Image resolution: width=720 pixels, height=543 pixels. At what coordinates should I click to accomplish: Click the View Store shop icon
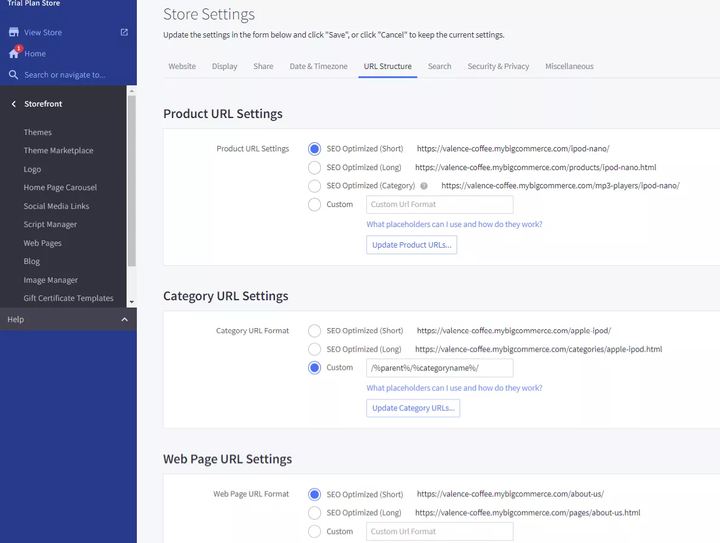pos(14,32)
